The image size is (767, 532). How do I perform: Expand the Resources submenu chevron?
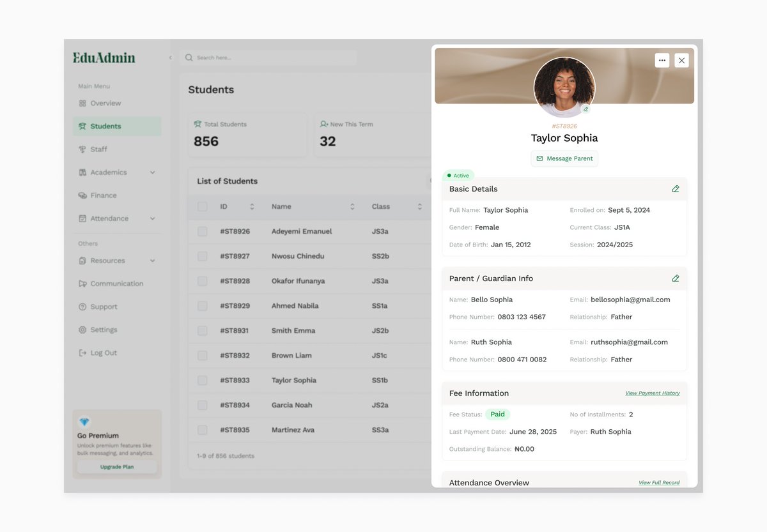[153, 261]
